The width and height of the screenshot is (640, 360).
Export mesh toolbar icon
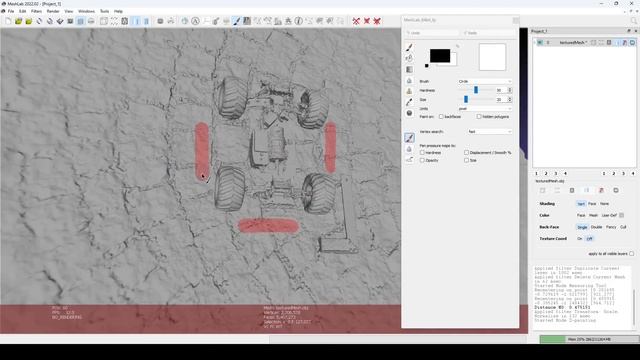coord(60,21)
